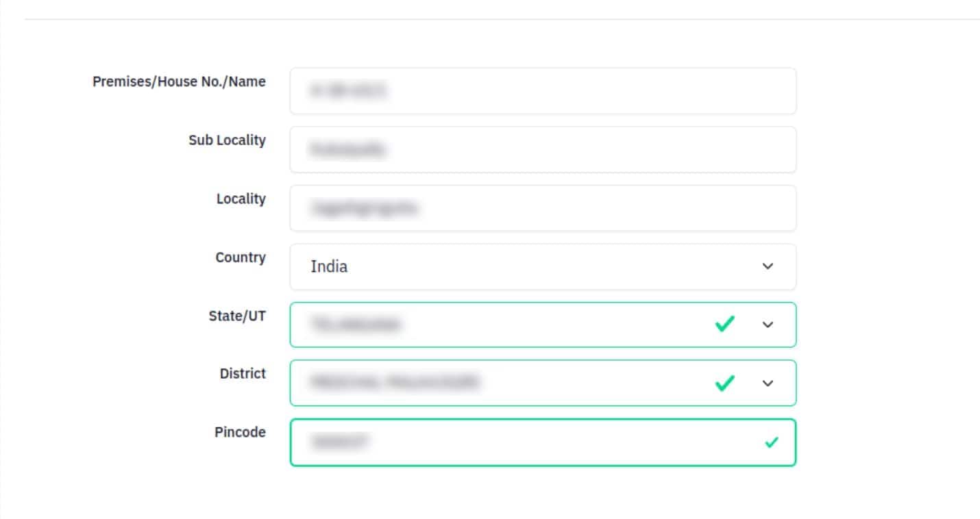Expand District options using the chevron arrow
This screenshot has height=519, width=980.
[x=768, y=383]
